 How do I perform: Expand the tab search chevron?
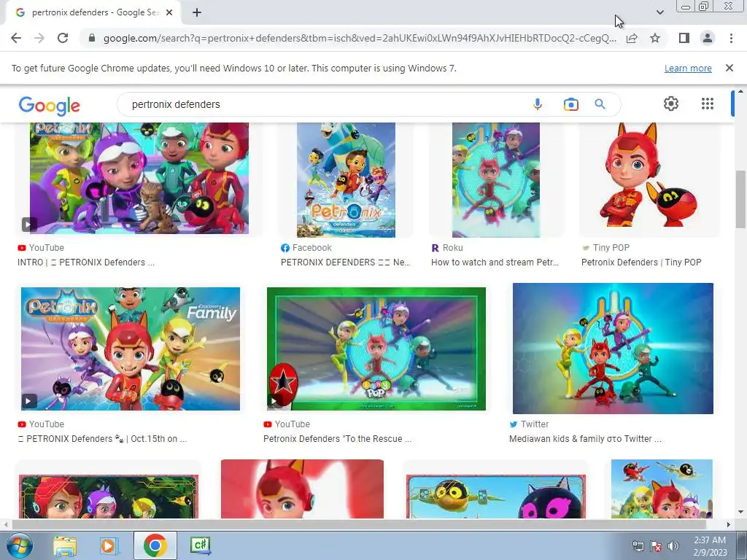pyautogui.click(x=659, y=12)
